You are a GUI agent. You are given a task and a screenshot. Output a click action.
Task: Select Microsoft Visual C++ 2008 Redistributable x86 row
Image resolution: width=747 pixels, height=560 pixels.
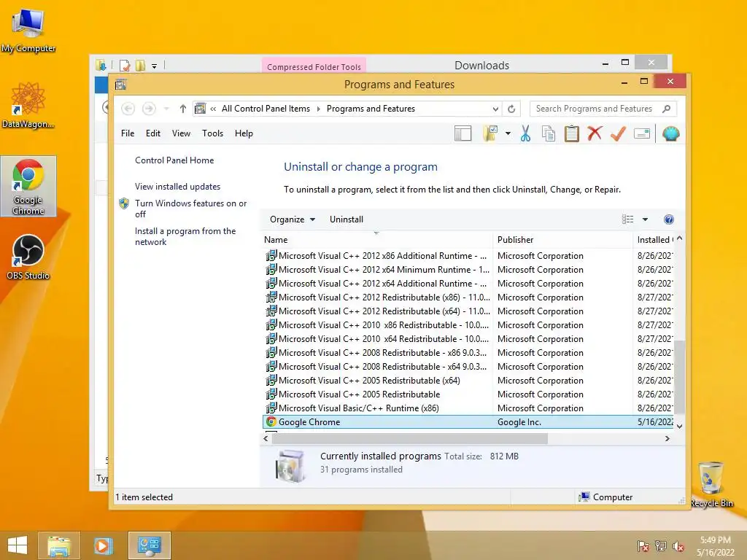click(468, 353)
